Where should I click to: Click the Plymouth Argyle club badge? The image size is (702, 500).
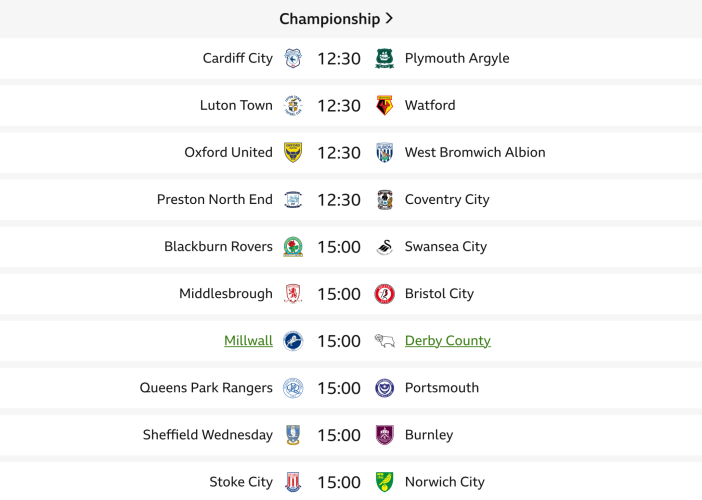(384, 58)
